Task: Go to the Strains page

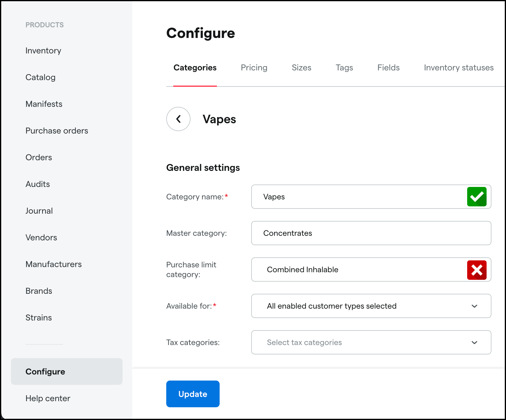Action: (x=39, y=317)
